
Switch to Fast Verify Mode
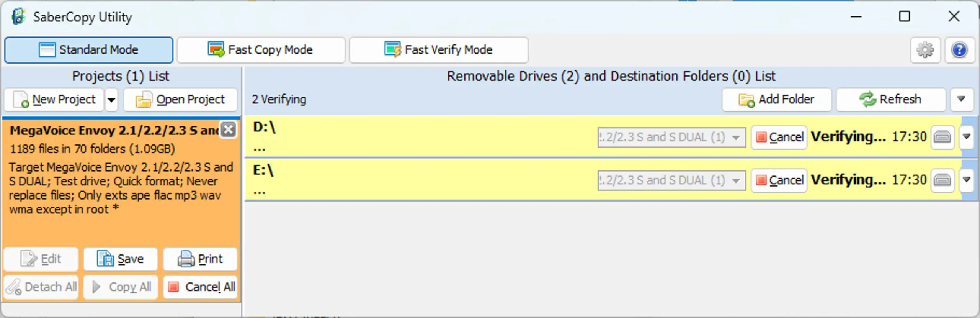point(439,50)
